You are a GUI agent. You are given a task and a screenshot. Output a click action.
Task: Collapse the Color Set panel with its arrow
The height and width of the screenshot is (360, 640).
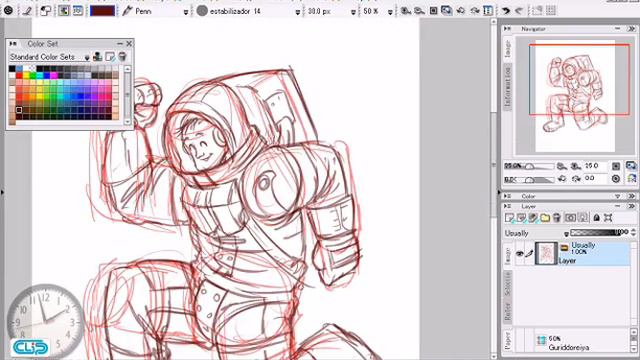point(13,43)
